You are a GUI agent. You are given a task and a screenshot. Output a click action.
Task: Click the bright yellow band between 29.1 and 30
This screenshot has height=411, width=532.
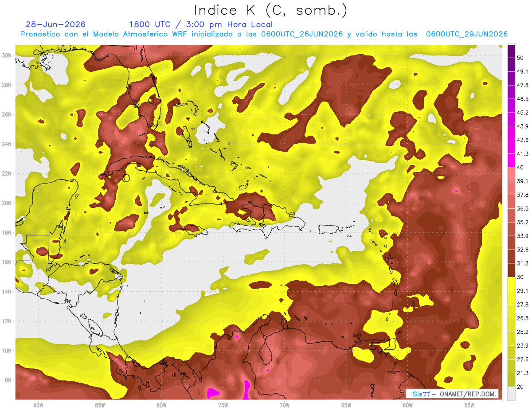pyautogui.click(x=511, y=284)
